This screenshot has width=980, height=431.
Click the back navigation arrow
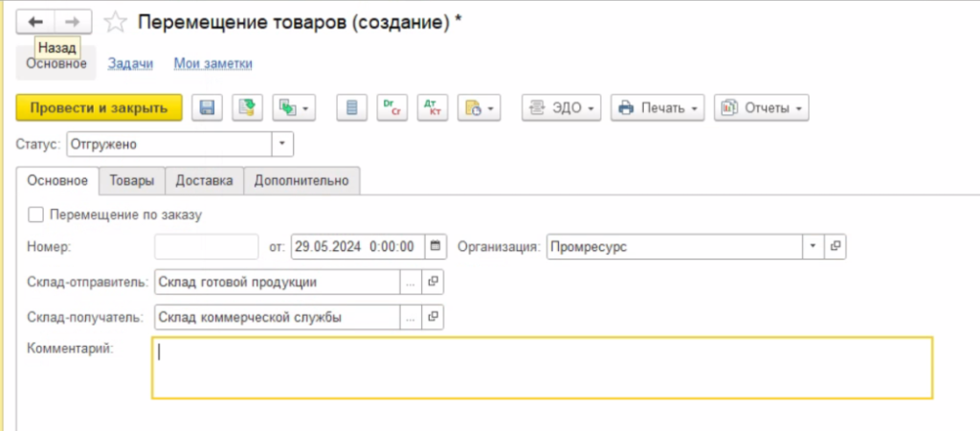point(36,21)
